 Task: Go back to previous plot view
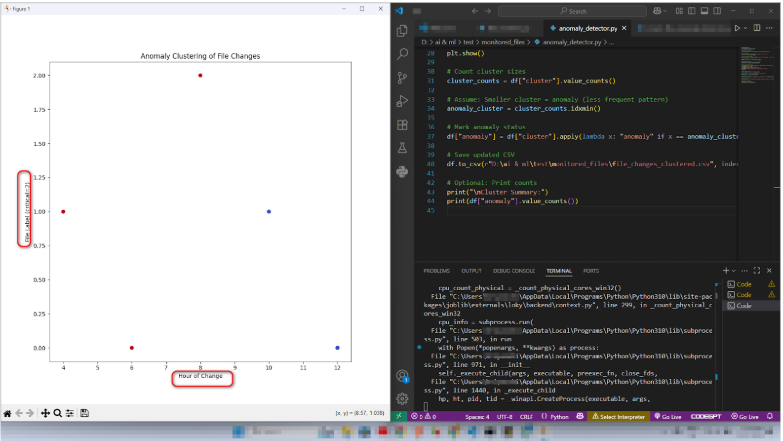[19, 413]
